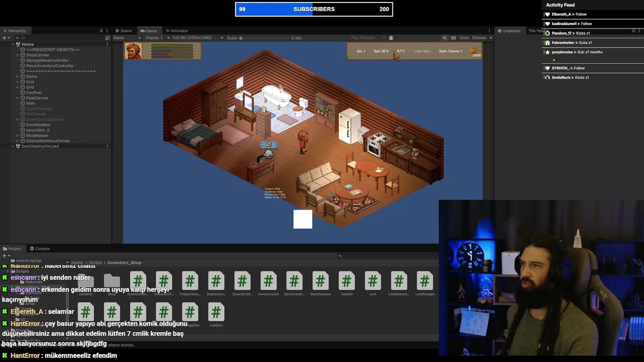Click the Radio: Channel 1 HUD label
Image resolution: width=644 pixels, height=362 pixels.
click(x=450, y=51)
